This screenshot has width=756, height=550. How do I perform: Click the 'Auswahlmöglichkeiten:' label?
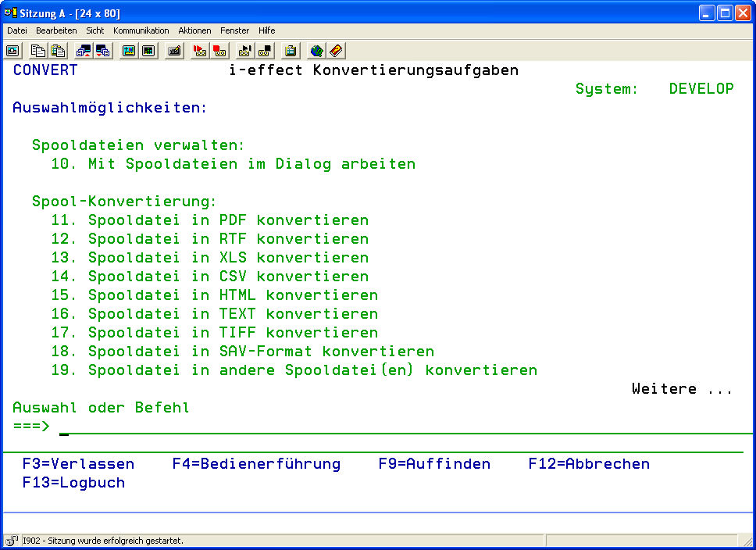pyautogui.click(x=110, y=108)
